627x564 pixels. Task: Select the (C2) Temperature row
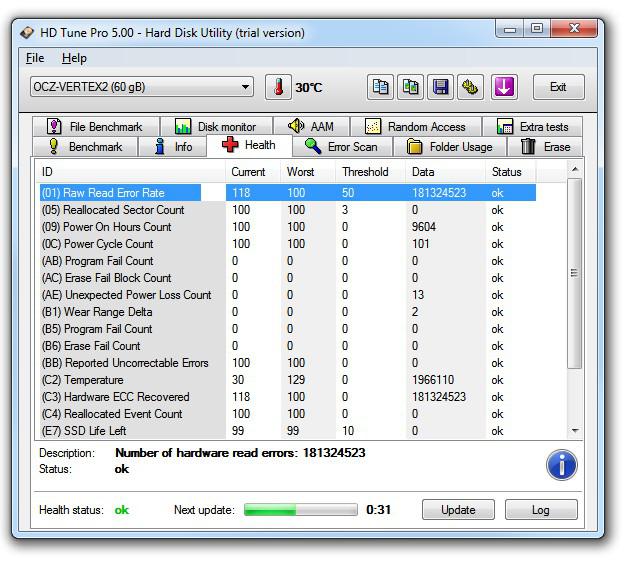tap(288, 380)
